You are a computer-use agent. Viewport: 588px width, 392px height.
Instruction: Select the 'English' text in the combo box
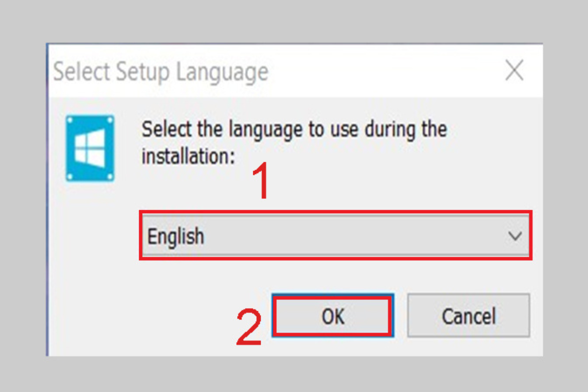[176, 237]
